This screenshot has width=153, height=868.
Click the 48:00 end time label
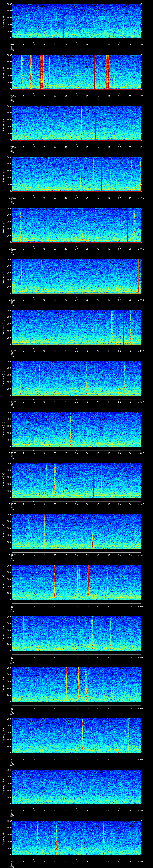click(x=141, y=862)
